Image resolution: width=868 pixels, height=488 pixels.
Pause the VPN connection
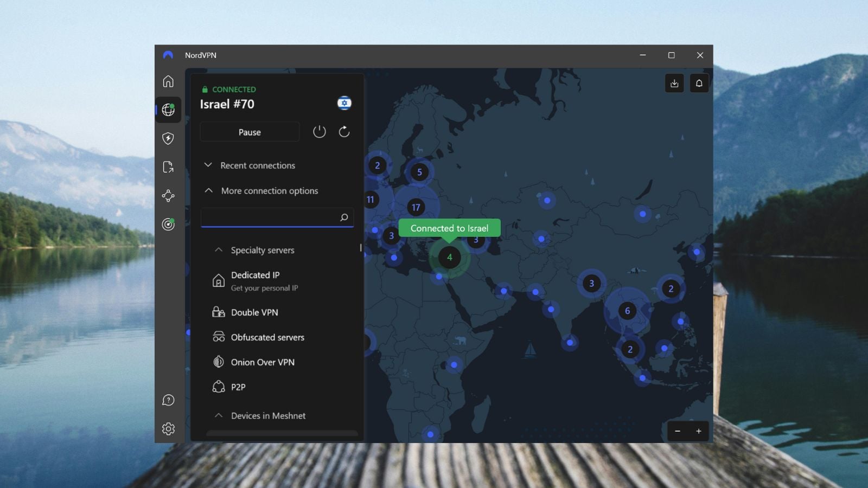249,132
